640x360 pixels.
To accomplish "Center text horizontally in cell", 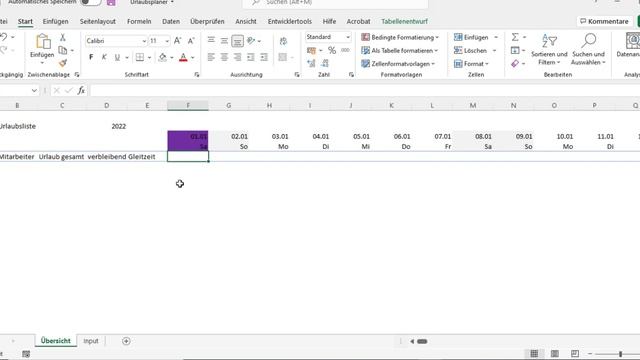I will [x=224, y=57].
